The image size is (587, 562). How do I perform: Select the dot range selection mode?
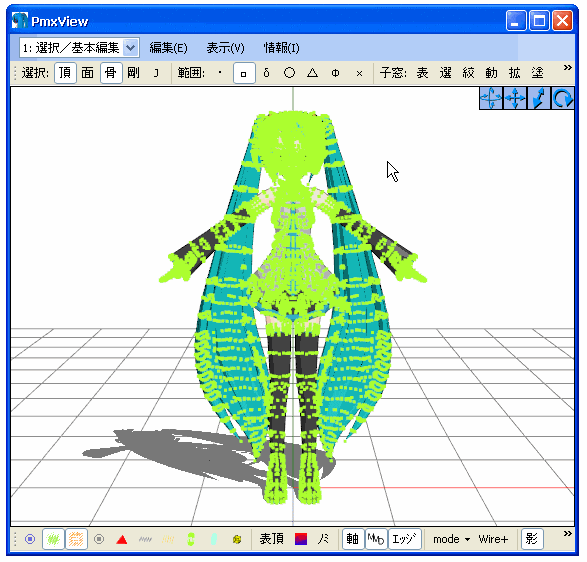click(220, 73)
